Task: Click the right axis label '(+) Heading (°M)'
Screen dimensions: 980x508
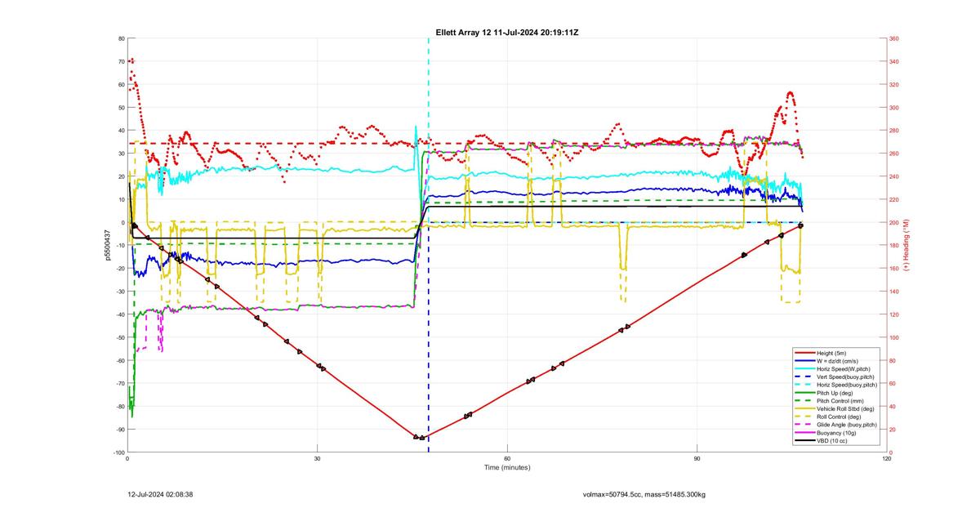Action: [x=906, y=245]
